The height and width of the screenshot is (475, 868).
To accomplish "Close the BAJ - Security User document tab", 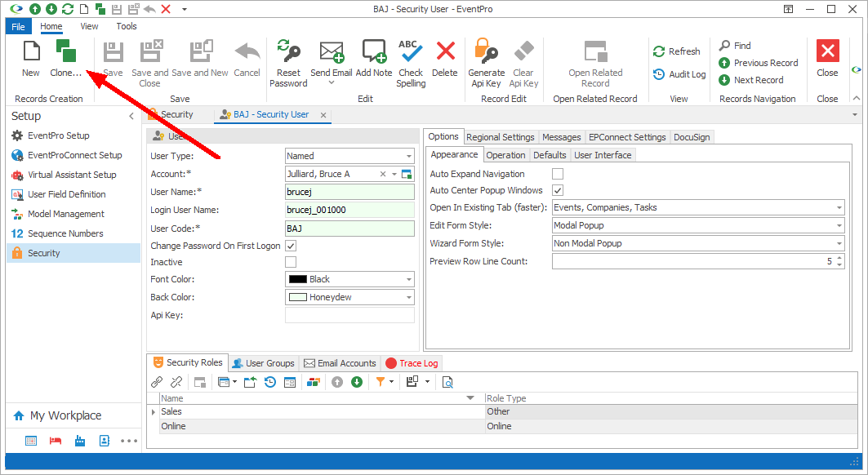I will click(323, 114).
